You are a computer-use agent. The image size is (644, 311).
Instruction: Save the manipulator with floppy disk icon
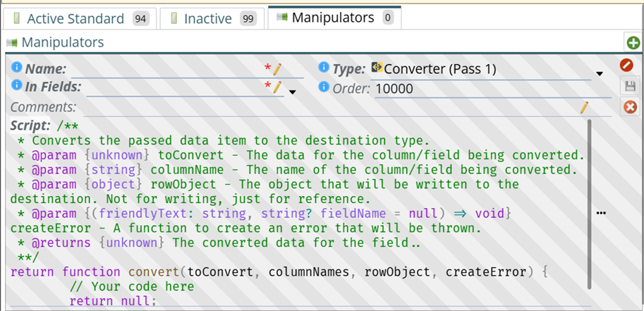[x=630, y=86]
